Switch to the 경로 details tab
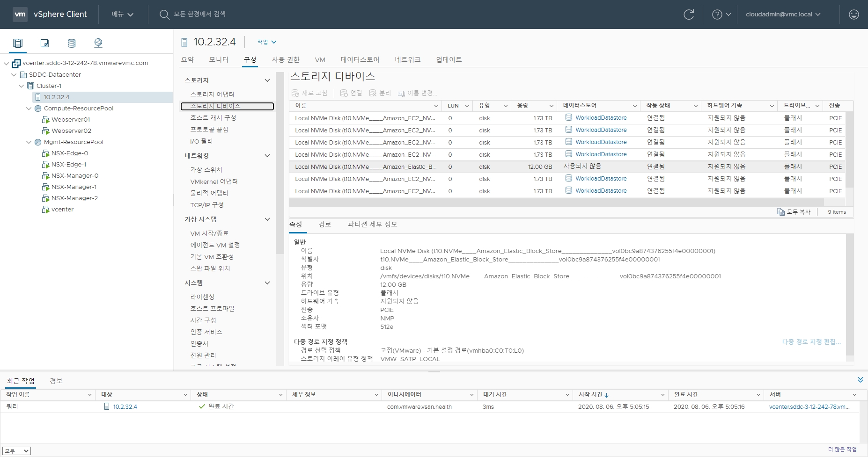 pyautogui.click(x=325, y=225)
